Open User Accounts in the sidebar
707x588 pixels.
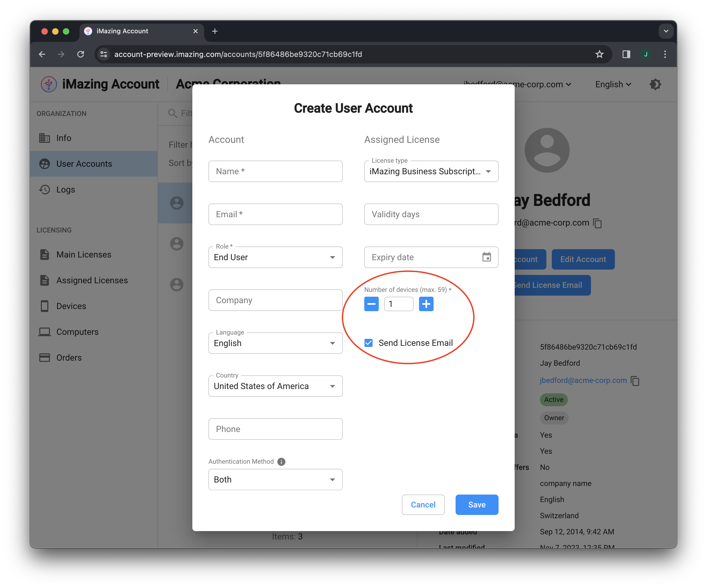pyautogui.click(x=94, y=164)
